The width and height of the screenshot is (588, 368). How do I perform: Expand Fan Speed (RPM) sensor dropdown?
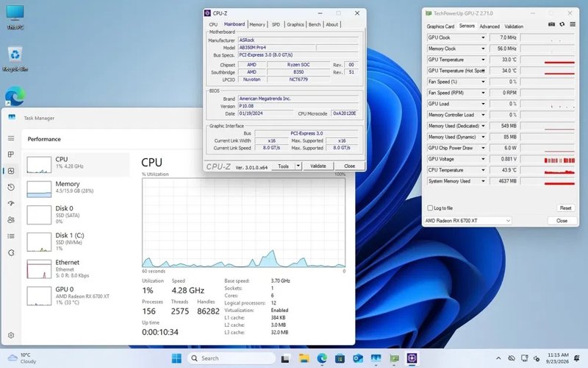tap(483, 93)
